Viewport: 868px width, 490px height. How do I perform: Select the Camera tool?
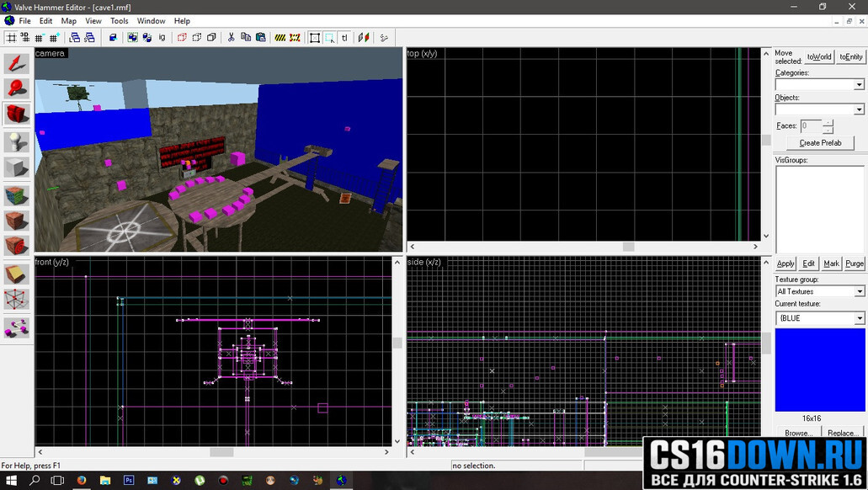(17, 115)
